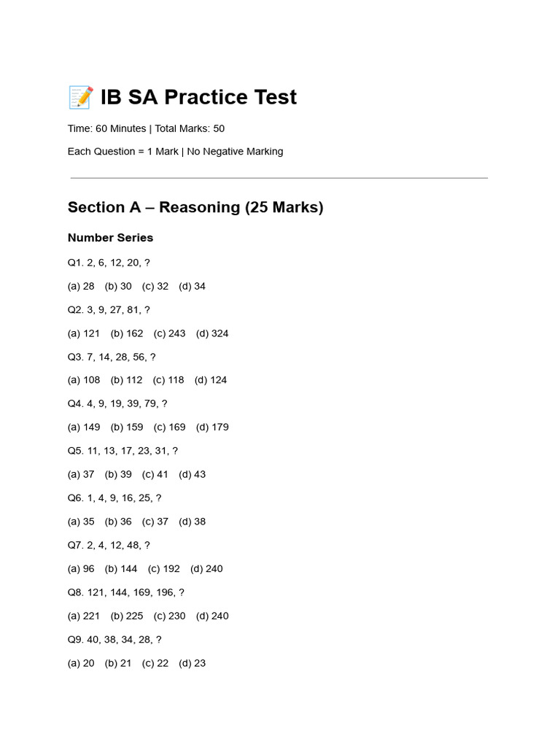Screen dimensions: 560x747
Task: Click the memo pencil icon beside the title
Action: pos(80,97)
